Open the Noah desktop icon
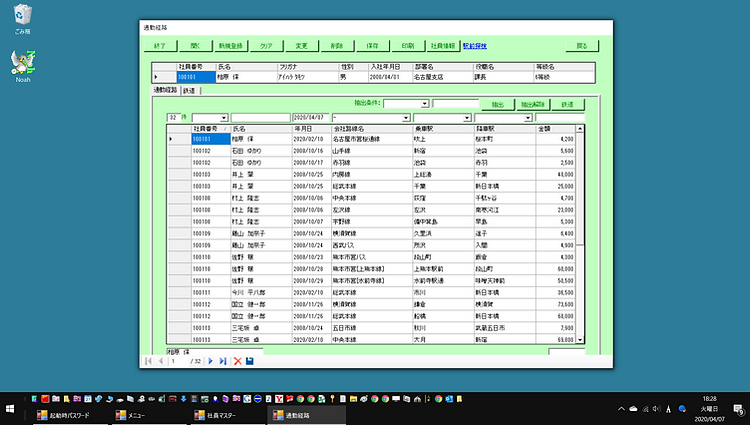This screenshot has height=425, width=750. (x=22, y=66)
